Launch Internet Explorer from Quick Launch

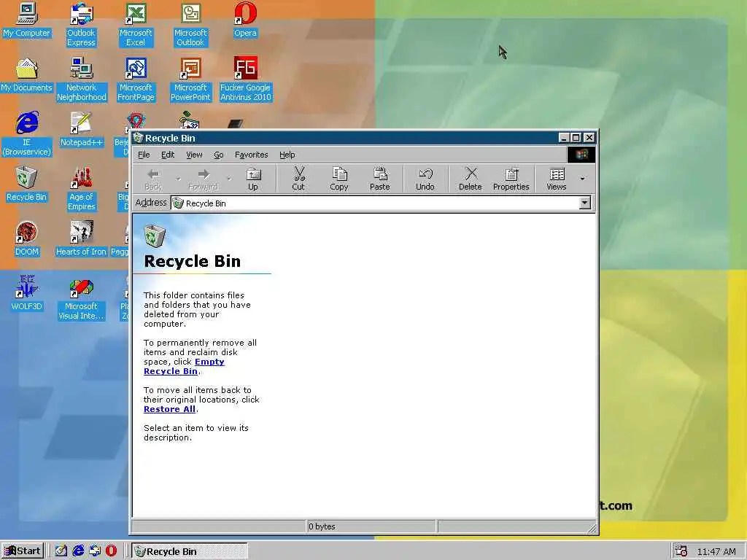pyautogui.click(x=78, y=551)
